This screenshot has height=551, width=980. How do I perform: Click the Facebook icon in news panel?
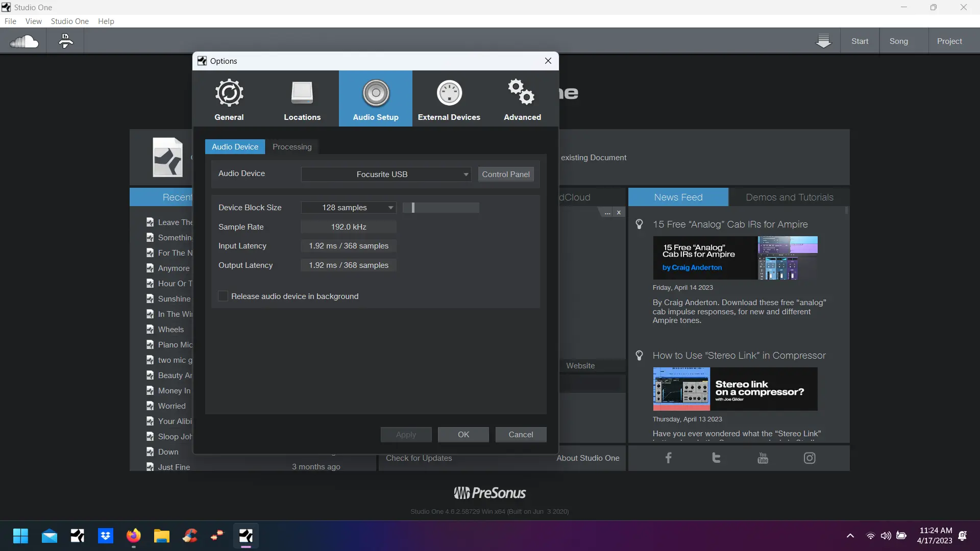coord(668,458)
